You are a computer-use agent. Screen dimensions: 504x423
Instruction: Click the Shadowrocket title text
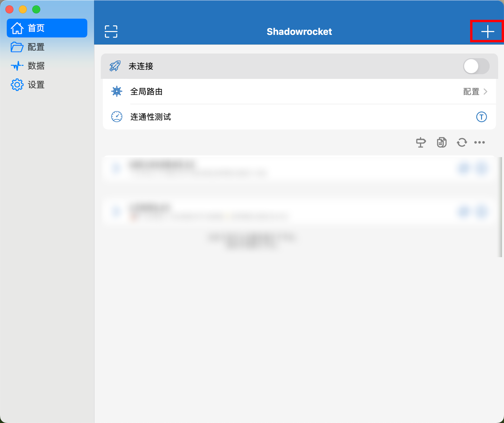(299, 32)
